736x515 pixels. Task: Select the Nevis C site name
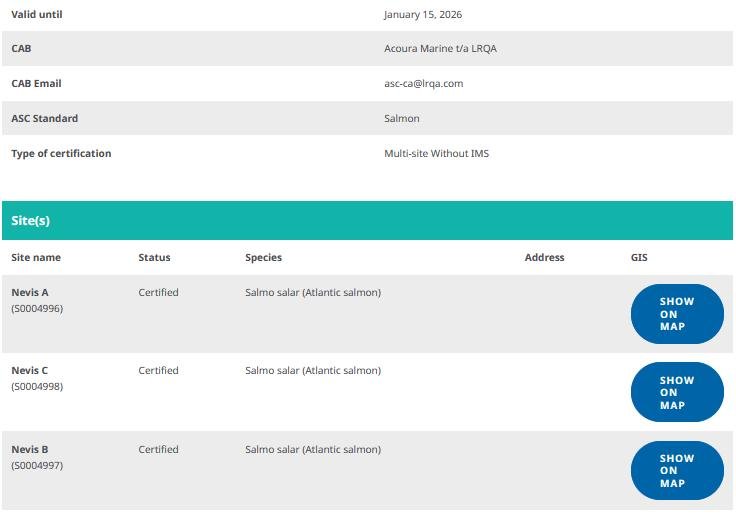click(x=30, y=370)
